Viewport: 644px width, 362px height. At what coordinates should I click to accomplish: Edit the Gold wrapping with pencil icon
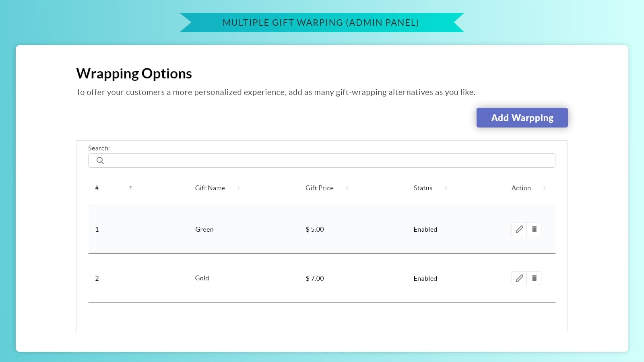tap(519, 278)
